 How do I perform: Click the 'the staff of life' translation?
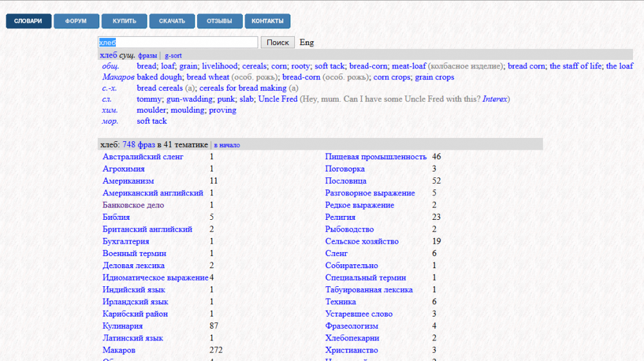click(575, 66)
